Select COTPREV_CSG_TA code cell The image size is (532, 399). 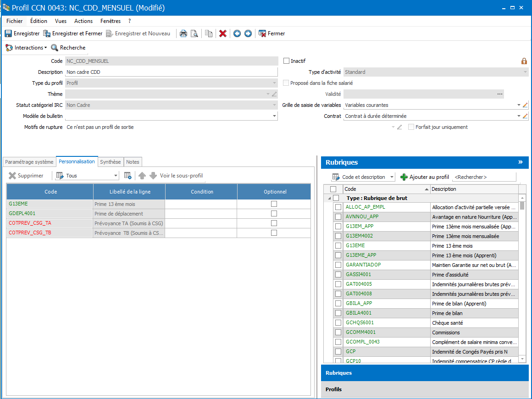pos(50,223)
